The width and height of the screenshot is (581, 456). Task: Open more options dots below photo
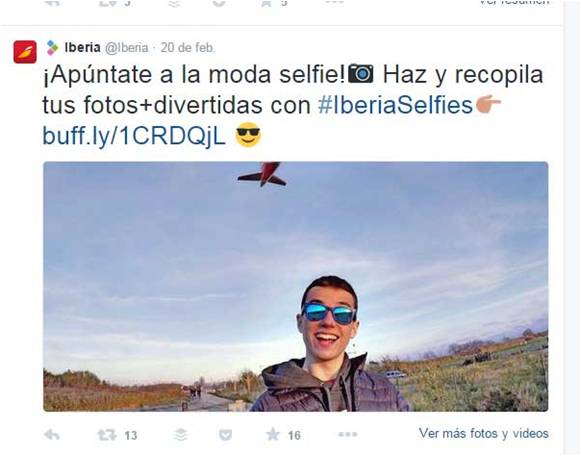pyautogui.click(x=348, y=435)
